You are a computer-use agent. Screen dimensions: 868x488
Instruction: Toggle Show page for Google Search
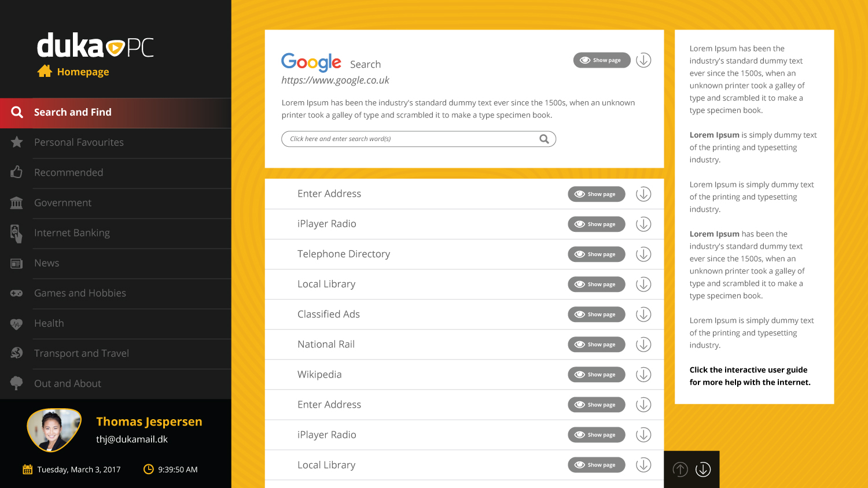(x=602, y=60)
